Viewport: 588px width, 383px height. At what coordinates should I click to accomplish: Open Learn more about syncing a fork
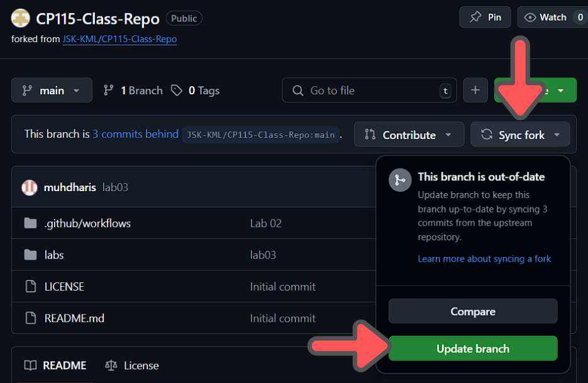coord(484,259)
